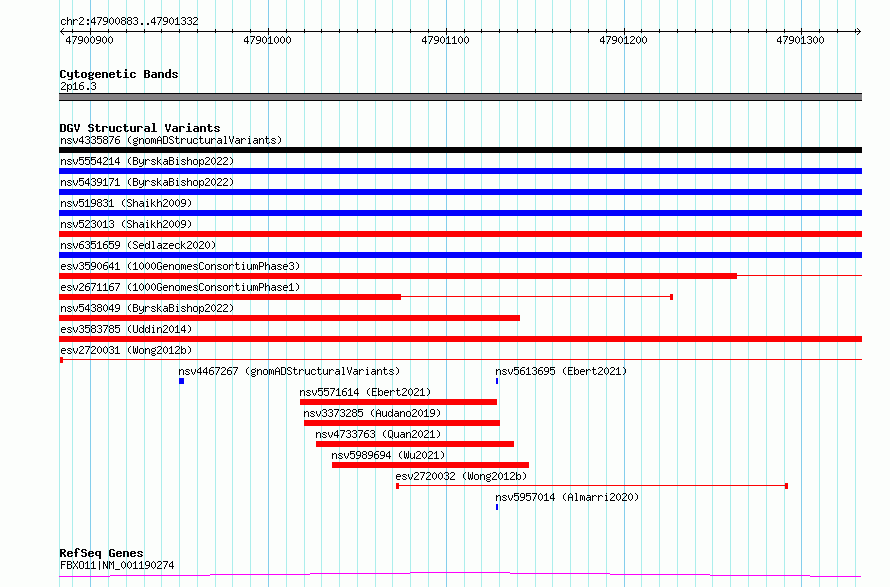Viewport: 890px width, 587px height.
Task: Click esv3583785 Uddin2014 label
Action: pos(126,329)
